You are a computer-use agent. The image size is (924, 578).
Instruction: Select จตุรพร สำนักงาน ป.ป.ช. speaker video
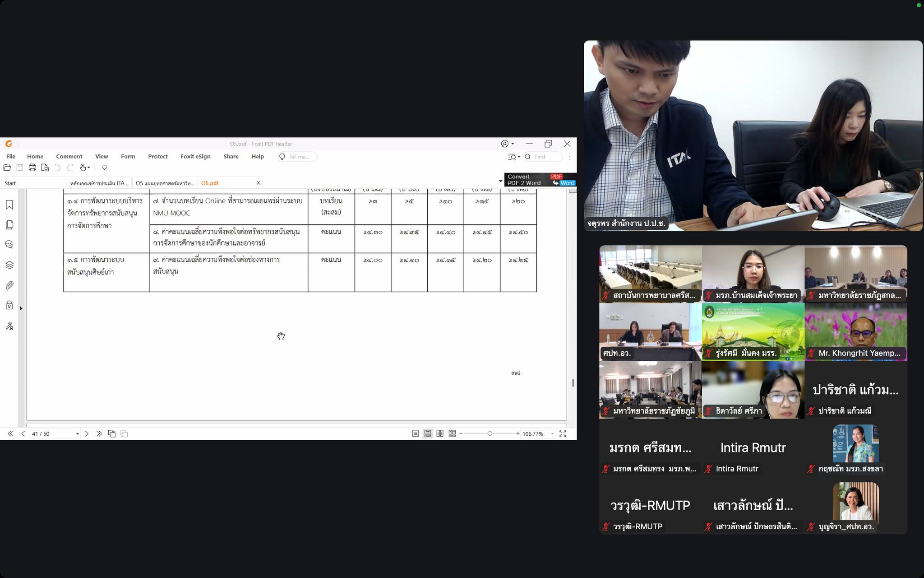753,136
